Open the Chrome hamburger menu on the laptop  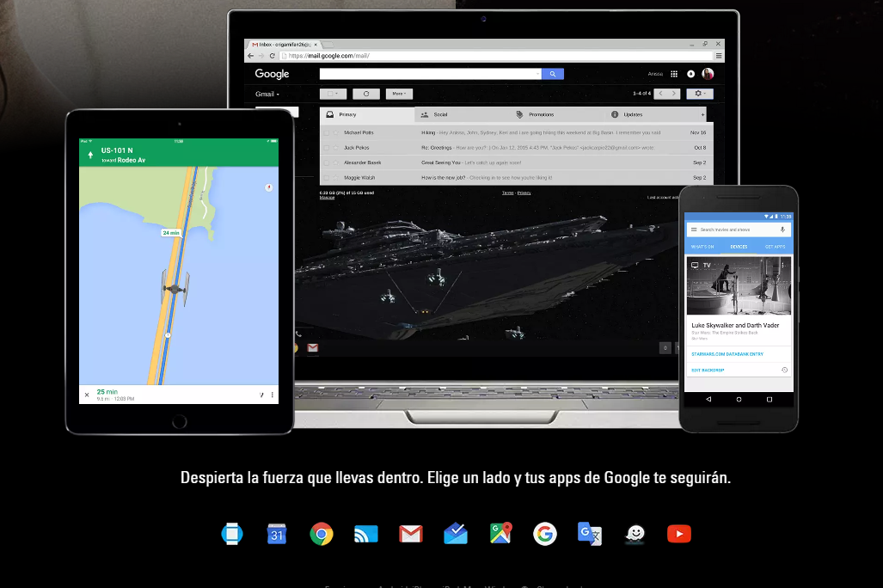(719, 56)
